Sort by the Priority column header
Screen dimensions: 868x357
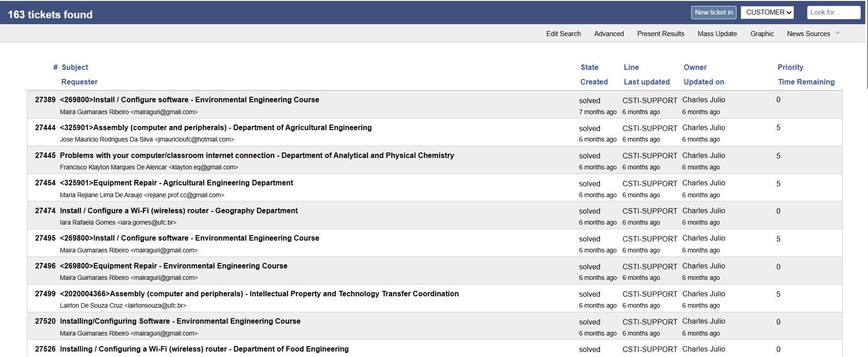coord(790,67)
